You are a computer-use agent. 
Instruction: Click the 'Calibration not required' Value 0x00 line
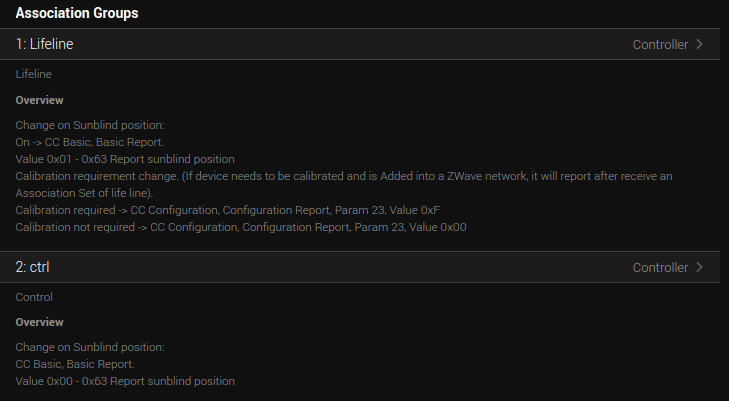[x=241, y=227]
